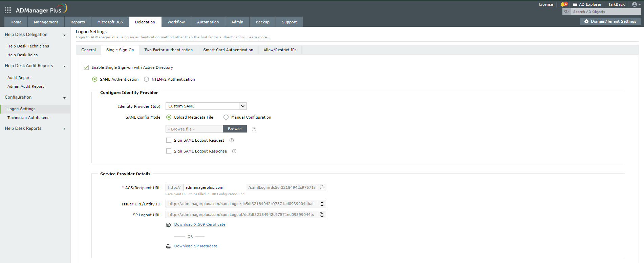The width and height of the screenshot is (644, 263).
Task: Click the SP Metadata download icon
Action: click(x=169, y=246)
